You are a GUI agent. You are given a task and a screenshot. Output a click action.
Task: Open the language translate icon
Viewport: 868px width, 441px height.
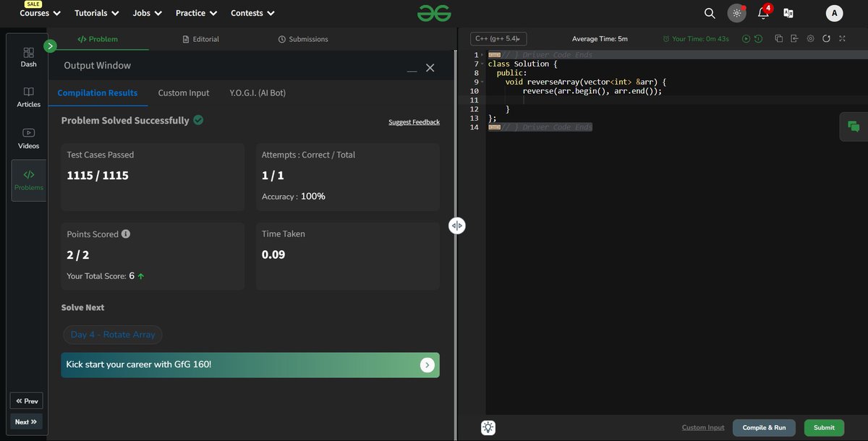[x=788, y=13]
